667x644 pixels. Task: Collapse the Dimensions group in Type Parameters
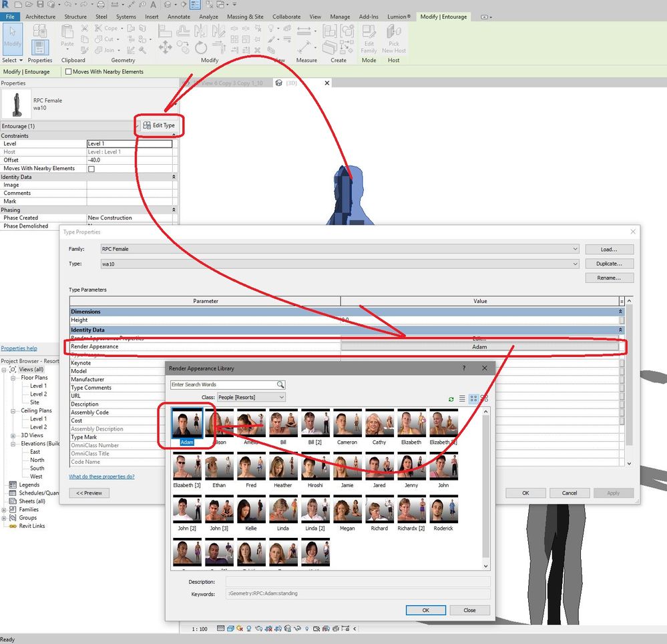pos(621,312)
